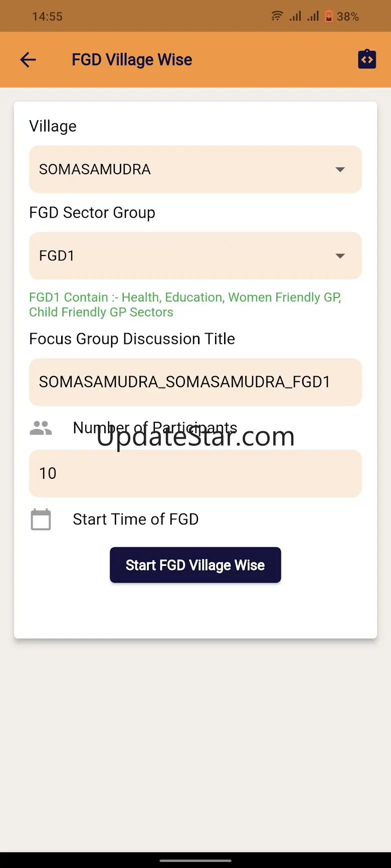Tap the home gesture bar at bottom
391x868 pixels.
click(x=195, y=860)
